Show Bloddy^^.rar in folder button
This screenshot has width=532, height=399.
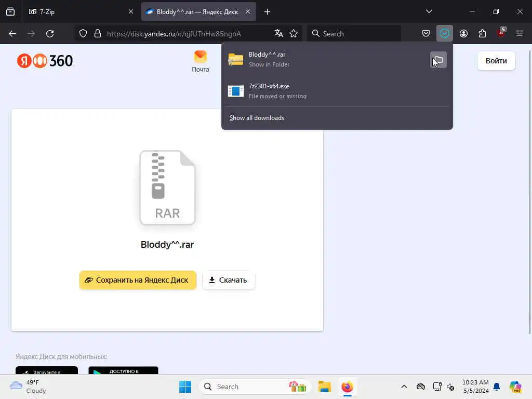[x=438, y=60]
